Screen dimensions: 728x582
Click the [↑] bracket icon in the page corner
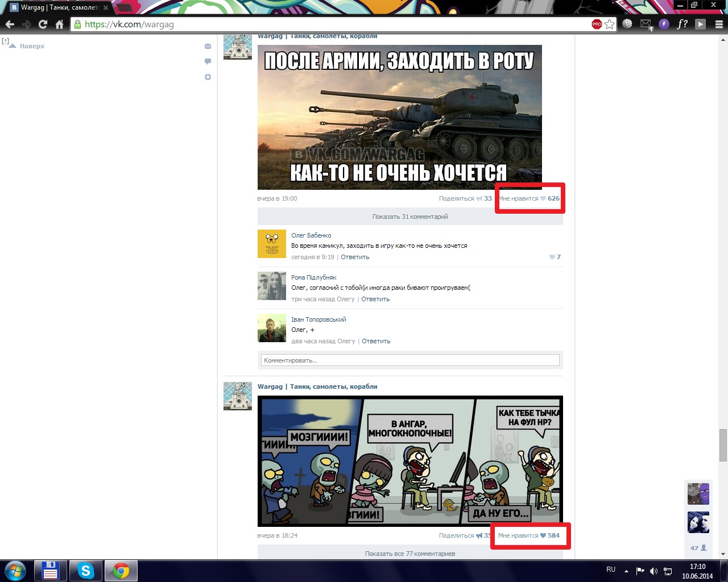(6, 41)
